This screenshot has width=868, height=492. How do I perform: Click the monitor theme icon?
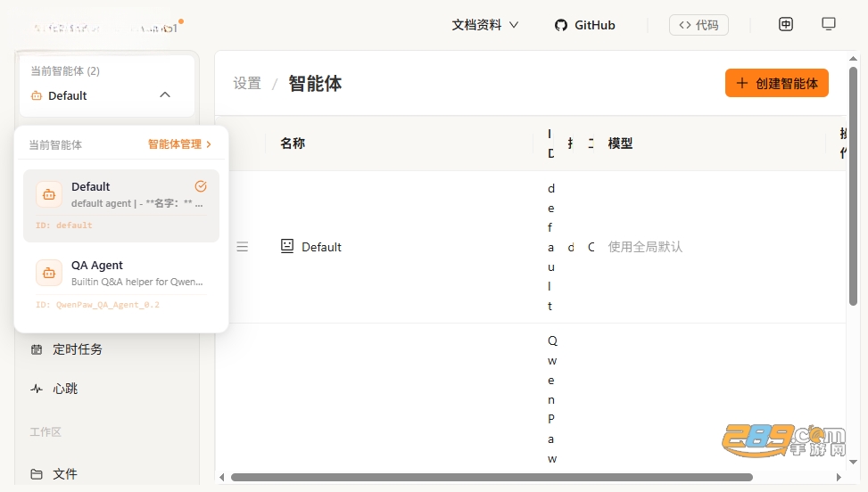(x=828, y=24)
